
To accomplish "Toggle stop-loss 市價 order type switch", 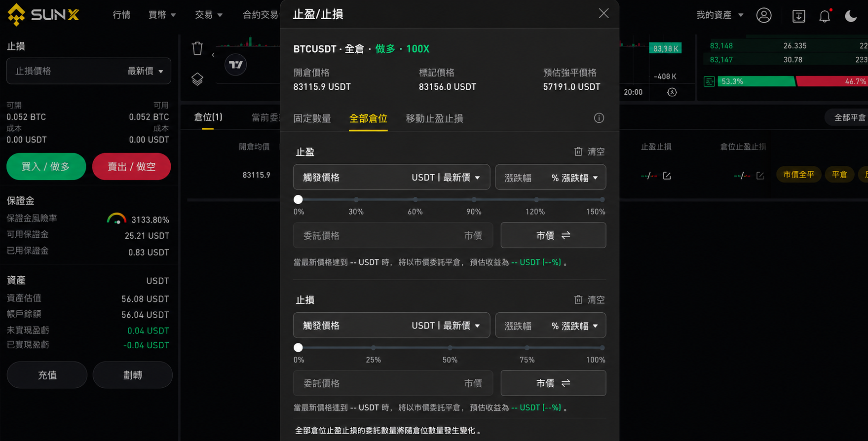I will pyautogui.click(x=553, y=383).
